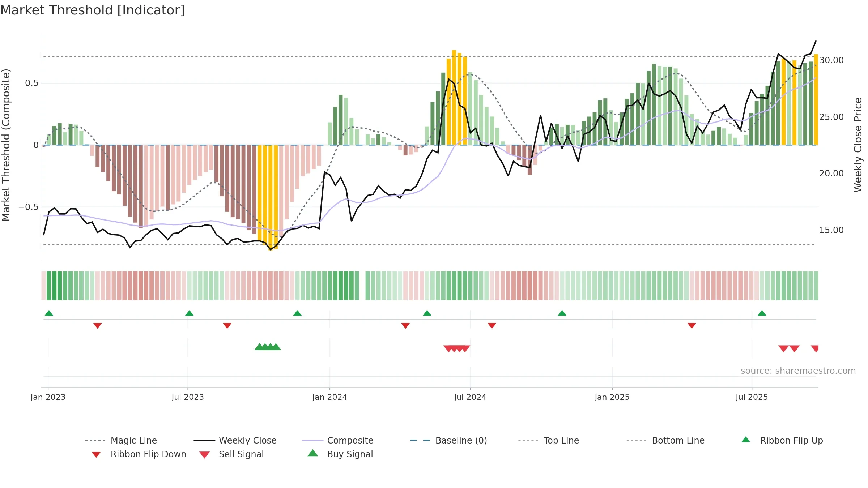Click the ribbon flip down marker in Apr 2025
Screen dimensions: 868x488
tap(692, 326)
